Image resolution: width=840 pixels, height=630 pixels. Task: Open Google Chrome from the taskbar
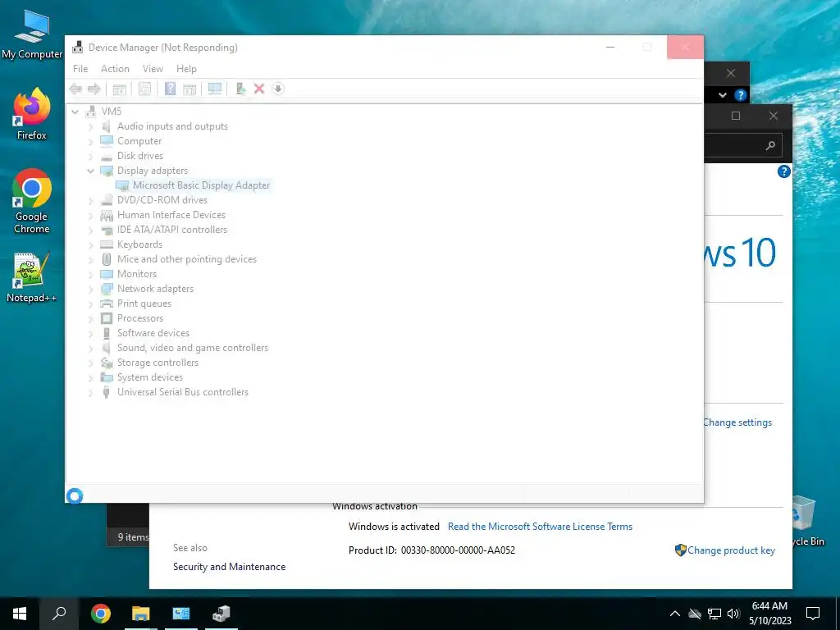coord(101,614)
